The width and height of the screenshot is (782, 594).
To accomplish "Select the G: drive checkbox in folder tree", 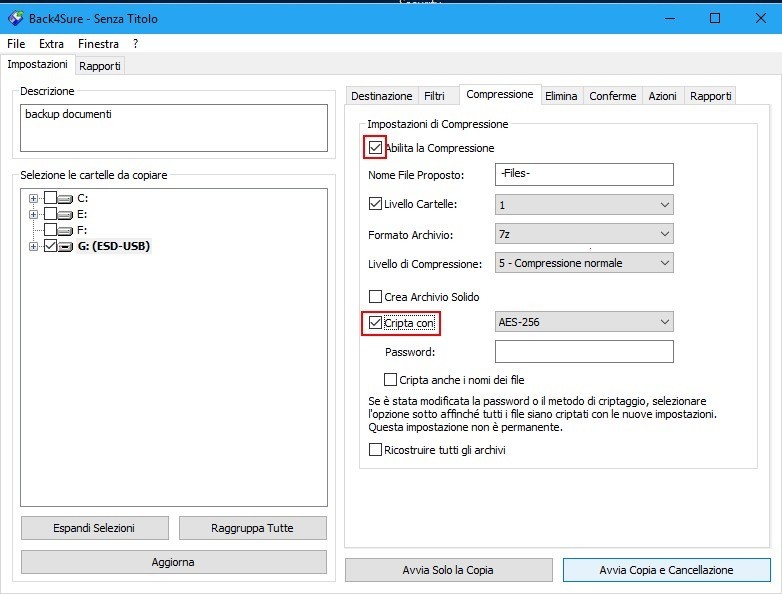I will [50, 246].
